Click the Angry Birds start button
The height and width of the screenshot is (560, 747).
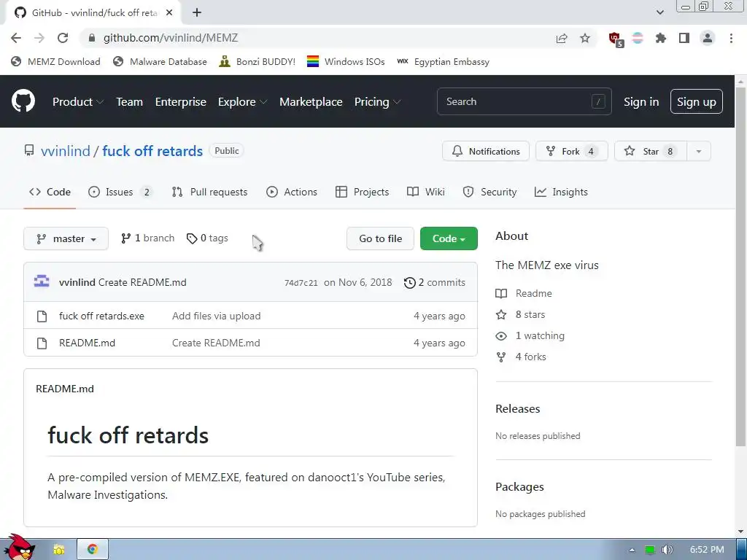18,547
